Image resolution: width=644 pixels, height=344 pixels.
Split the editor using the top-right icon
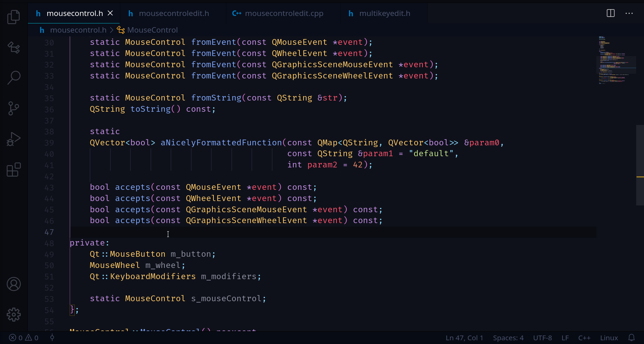click(610, 13)
